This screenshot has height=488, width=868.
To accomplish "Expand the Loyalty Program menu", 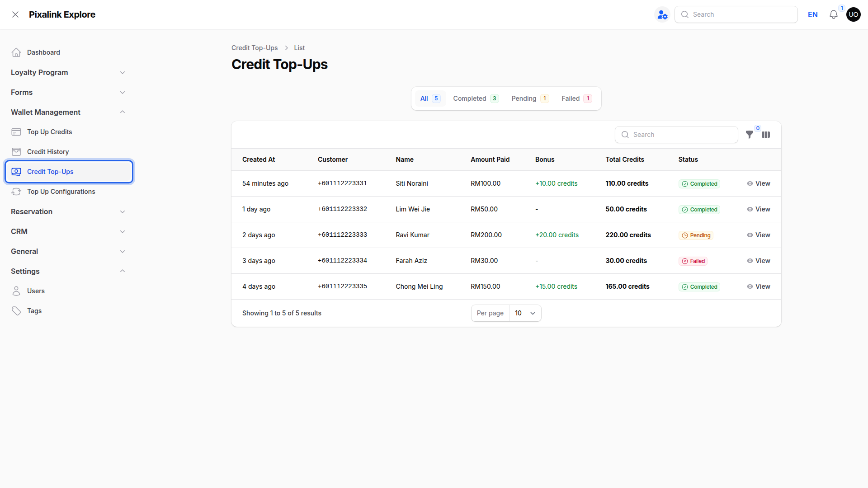I will (68, 72).
